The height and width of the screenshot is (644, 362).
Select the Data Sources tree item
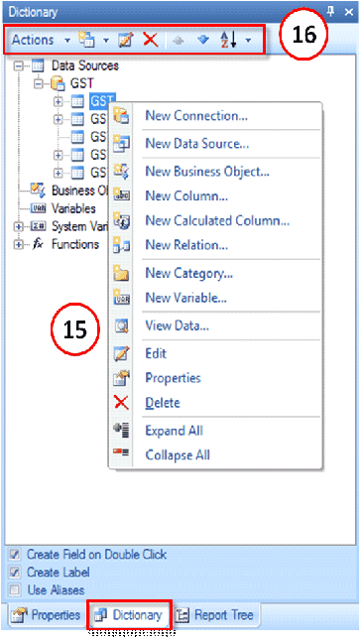[x=85, y=65]
